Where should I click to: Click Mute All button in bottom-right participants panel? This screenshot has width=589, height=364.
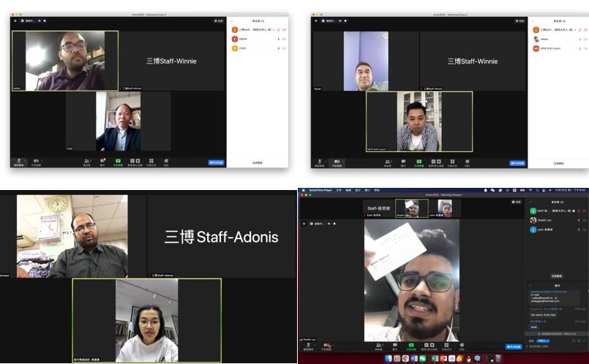555,276
